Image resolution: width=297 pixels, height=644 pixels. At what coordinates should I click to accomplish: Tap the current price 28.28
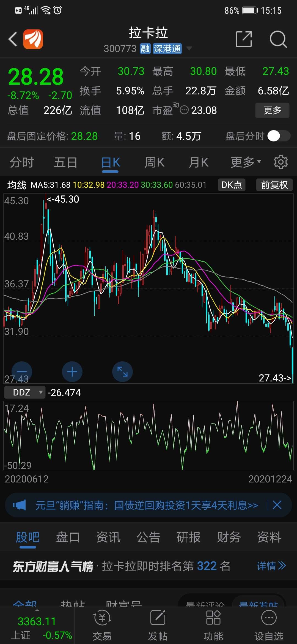[36, 77]
